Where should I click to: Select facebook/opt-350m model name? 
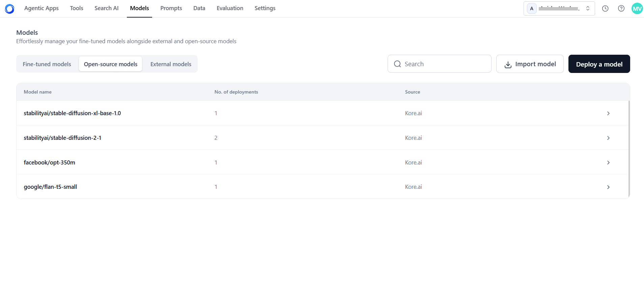(x=49, y=162)
